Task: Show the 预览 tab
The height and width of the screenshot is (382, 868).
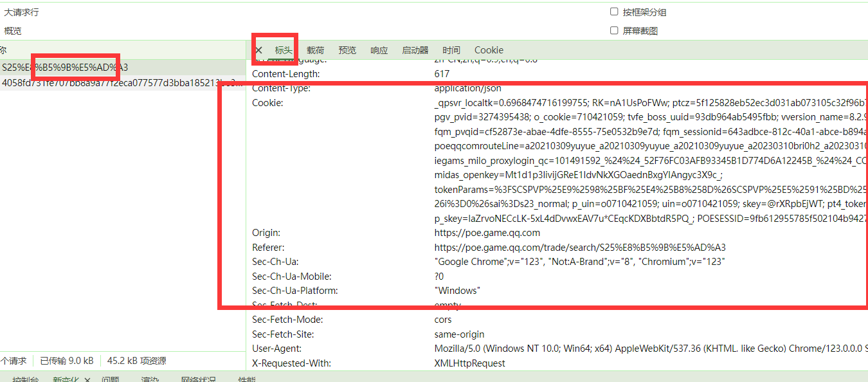Action: click(x=347, y=50)
